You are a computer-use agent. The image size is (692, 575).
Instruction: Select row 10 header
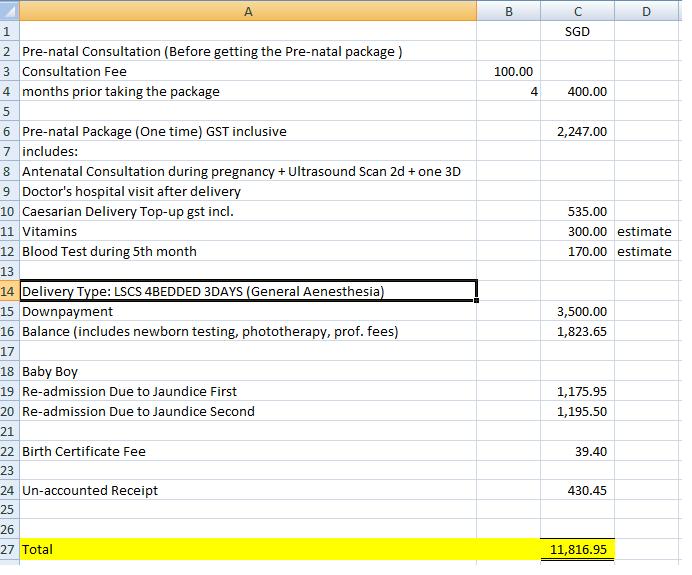click(9, 211)
